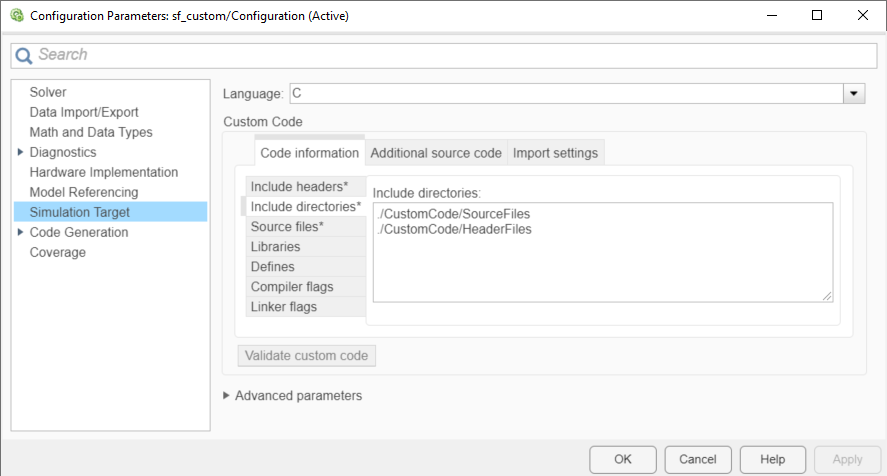Expand the Diagnostics tree node
This screenshot has width=887, height=476.
pyautogui.click(x=21, y=152)
